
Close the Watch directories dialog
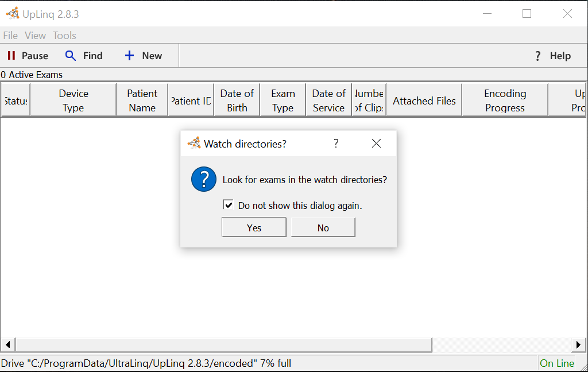tap(376, 144)
